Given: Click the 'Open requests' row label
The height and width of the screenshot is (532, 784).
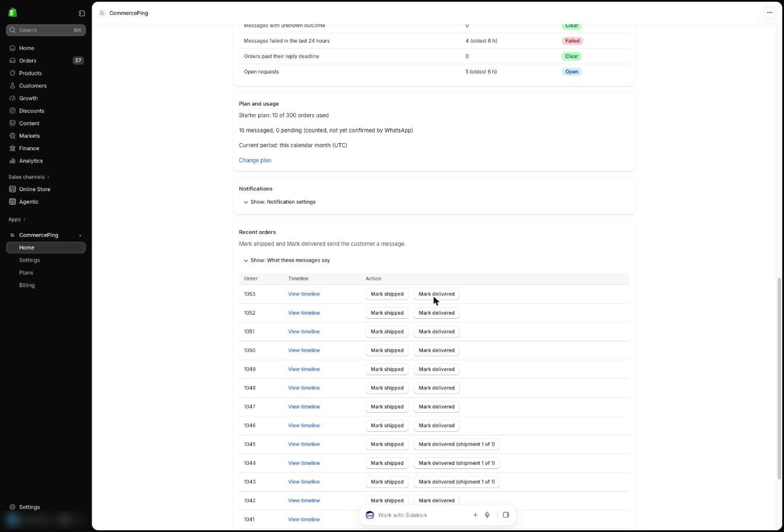Looking at the screenshot, I should [261, 72].
